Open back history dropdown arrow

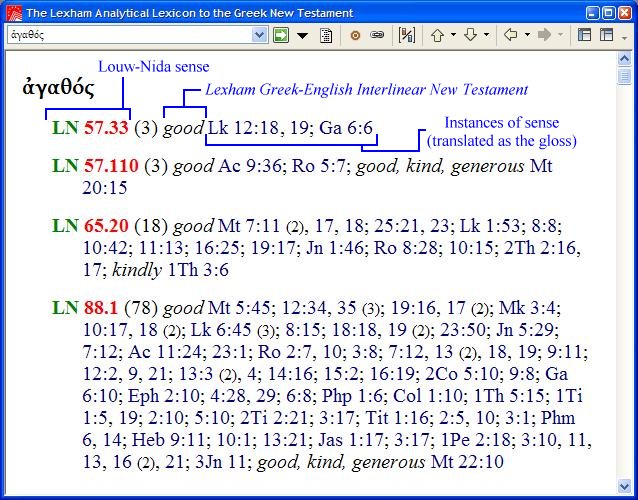coord(527,35)
